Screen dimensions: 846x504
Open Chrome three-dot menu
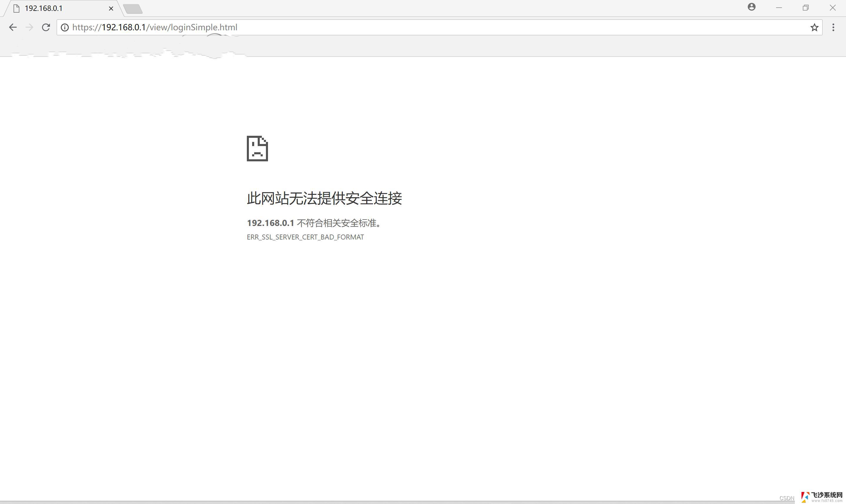(833, 27)
